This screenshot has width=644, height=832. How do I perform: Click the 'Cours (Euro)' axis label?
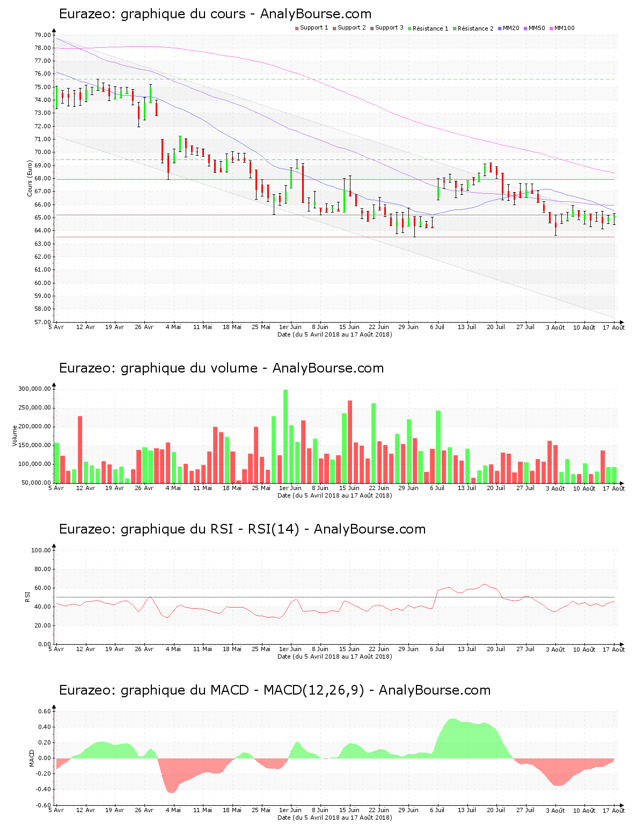click(30, 178)
